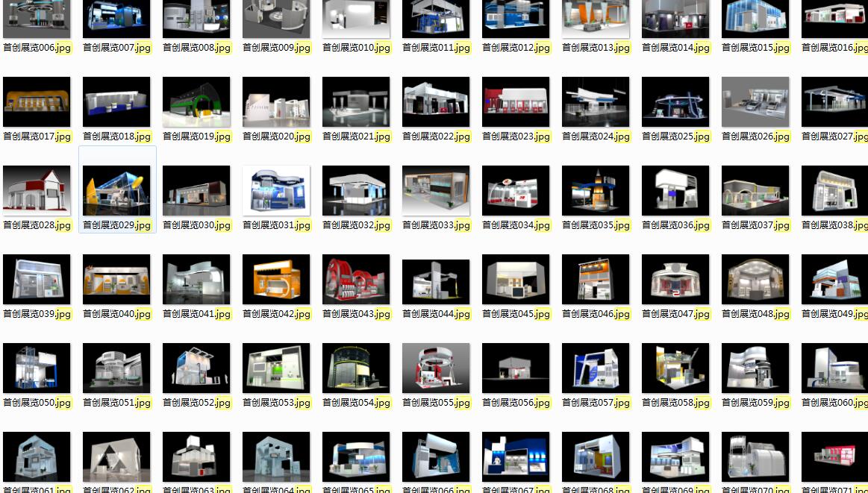Click the 首创展览050.jpg thumbnail
The width and height of the screenshot is (868, 493).
click(37, 368)
